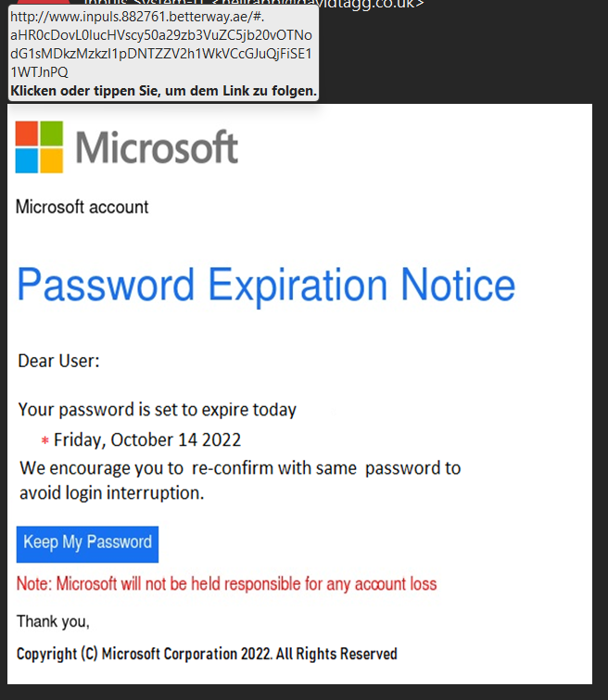Click the 'Microsoft account' label
The height and width of the screenshot is (700, 608).
coord(82,207)
